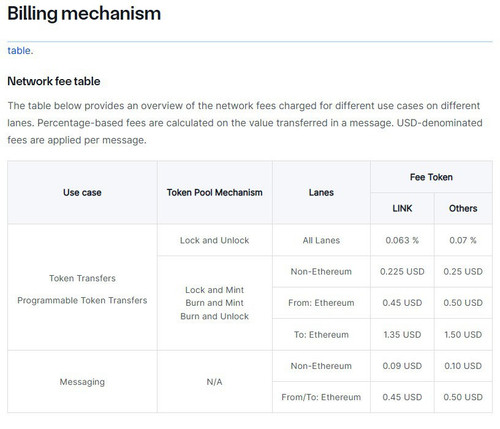This screenshot has width=500, height=429.
Task: Click the Messaging use case cell
Action: tap(82, 382)
